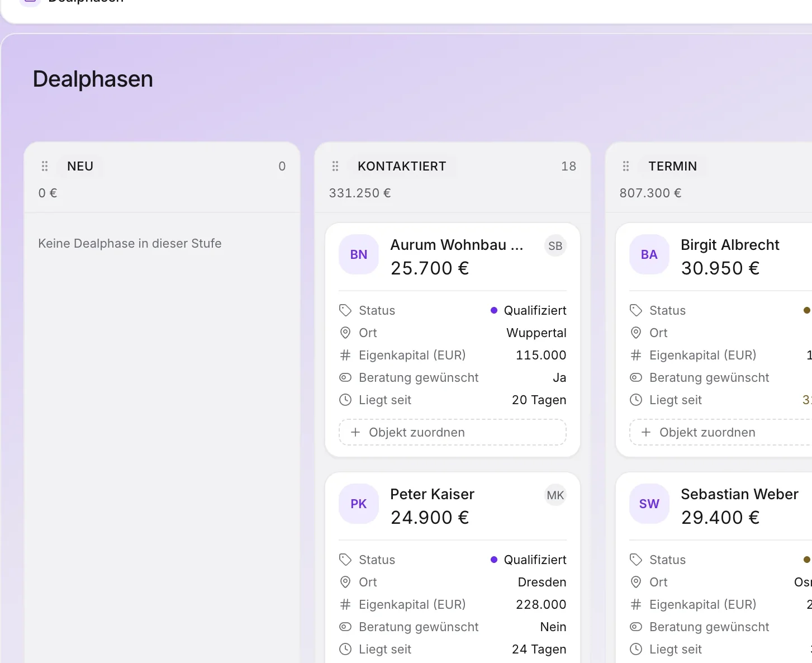Click the 807.300 € column total
The image size is (812, 663).
pyautogui.click(x=650, y=193)
